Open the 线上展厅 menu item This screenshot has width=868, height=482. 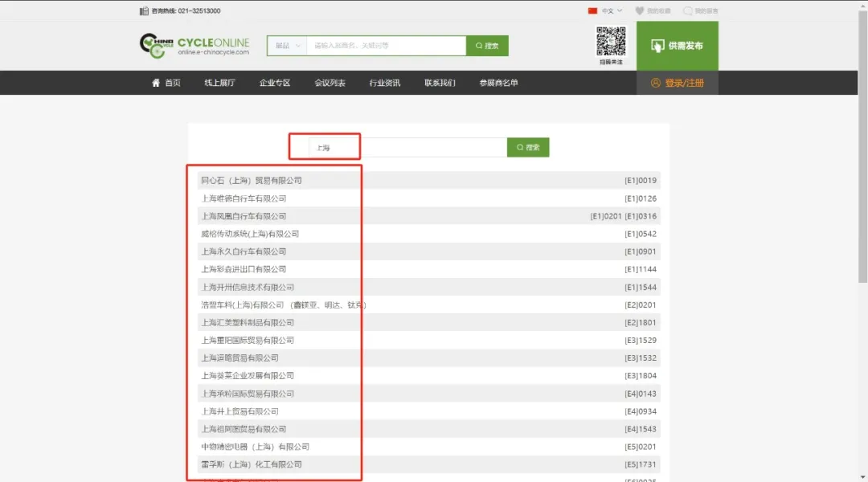click(x=219, y=83)
